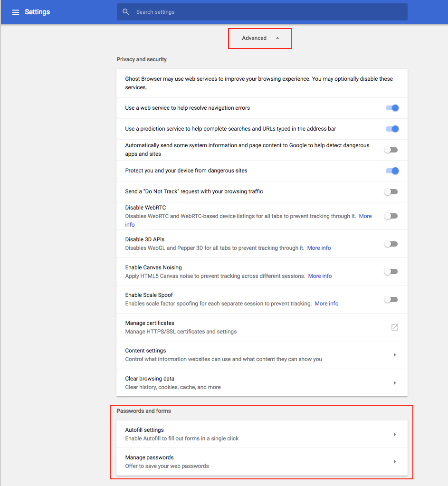Expand Manage passwords arrow

395,462
